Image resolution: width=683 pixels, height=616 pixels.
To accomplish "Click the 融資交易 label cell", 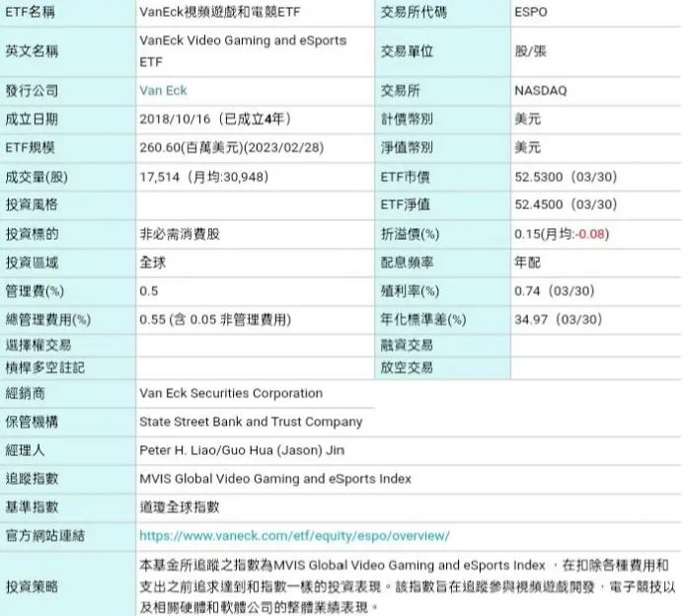I will 442,346.
